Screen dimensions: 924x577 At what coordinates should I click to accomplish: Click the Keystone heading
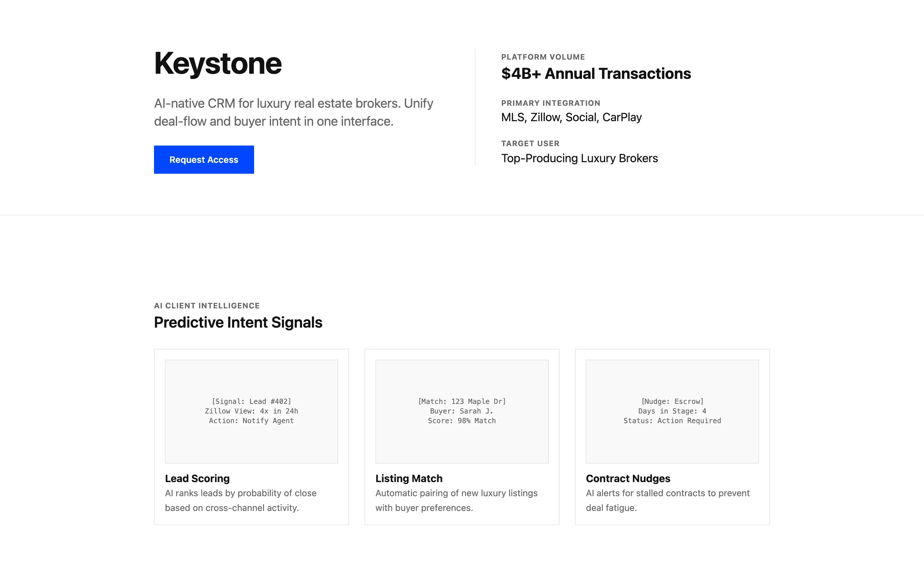pos(218,64)
